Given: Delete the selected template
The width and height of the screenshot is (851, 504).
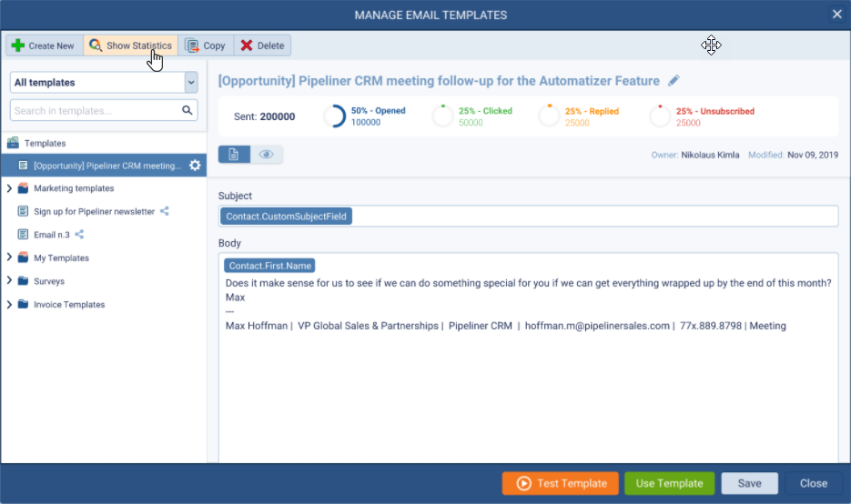Looking at the screenshot, I should click(262, 45).
